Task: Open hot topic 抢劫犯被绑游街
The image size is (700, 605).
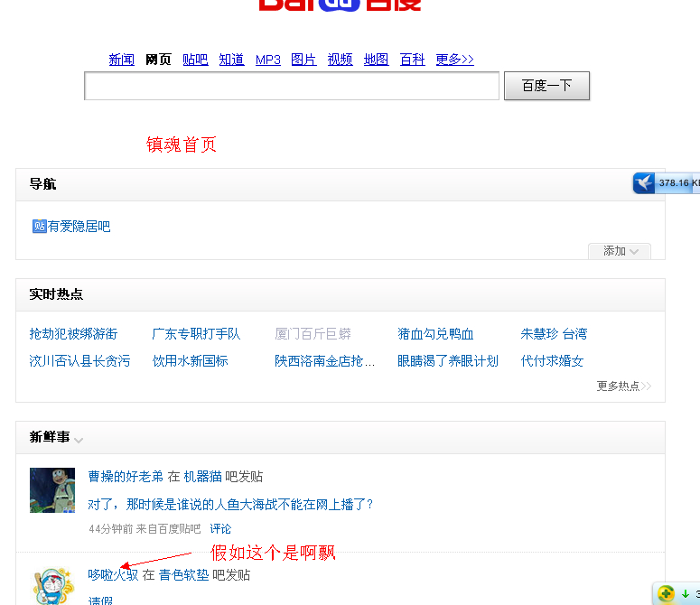Action: click(73, 334)
